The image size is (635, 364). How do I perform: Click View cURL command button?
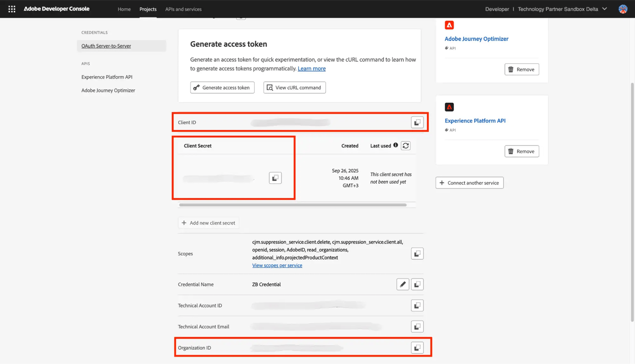pos(294,87)
